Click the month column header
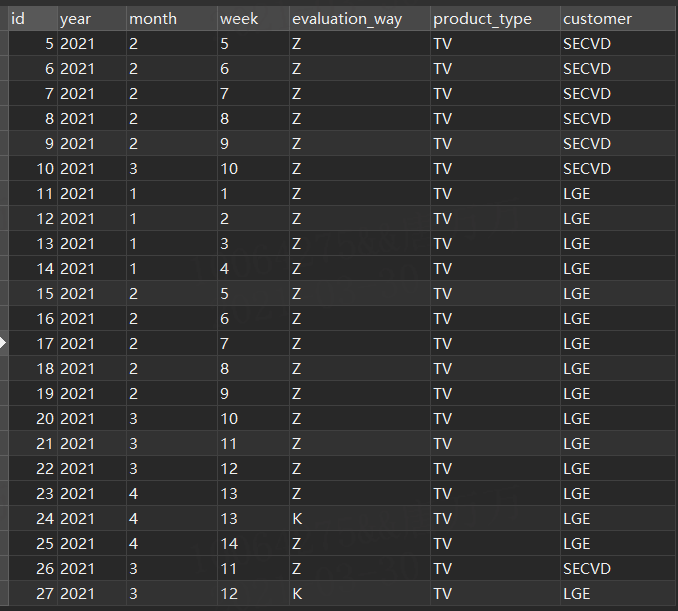This screenshot has height=611, width=678. 172,19
